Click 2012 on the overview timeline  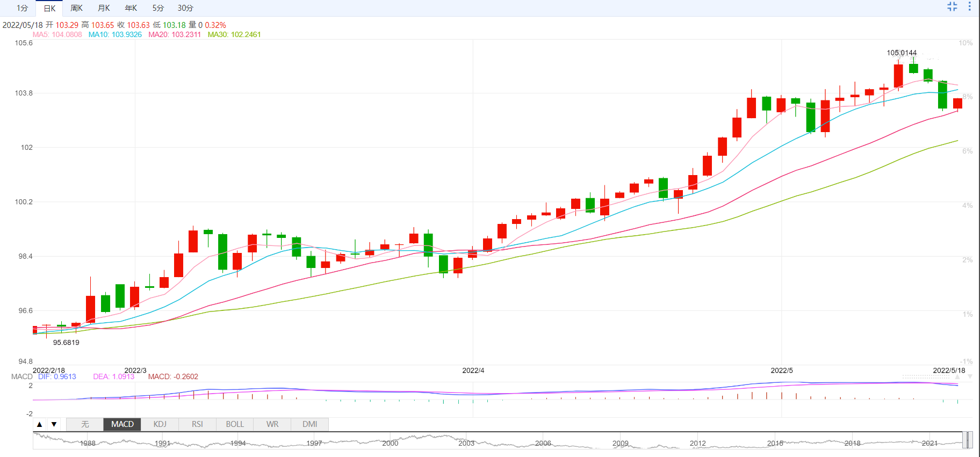(698, 443)
